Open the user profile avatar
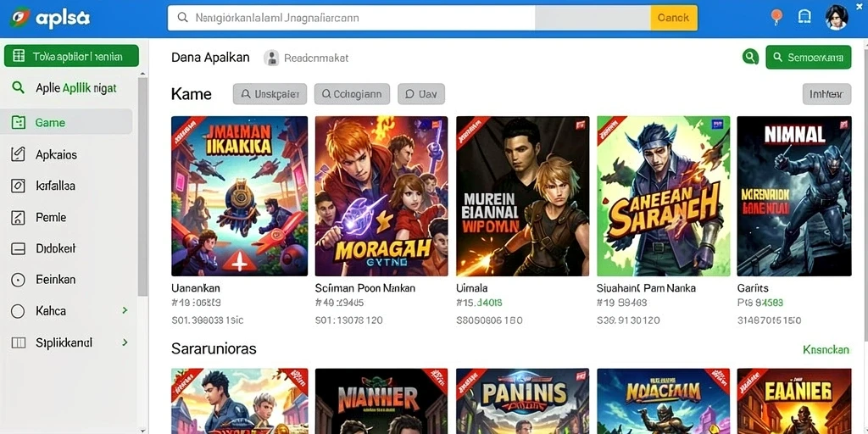Viewport: 868px width, 434px height. pos(836,18)
